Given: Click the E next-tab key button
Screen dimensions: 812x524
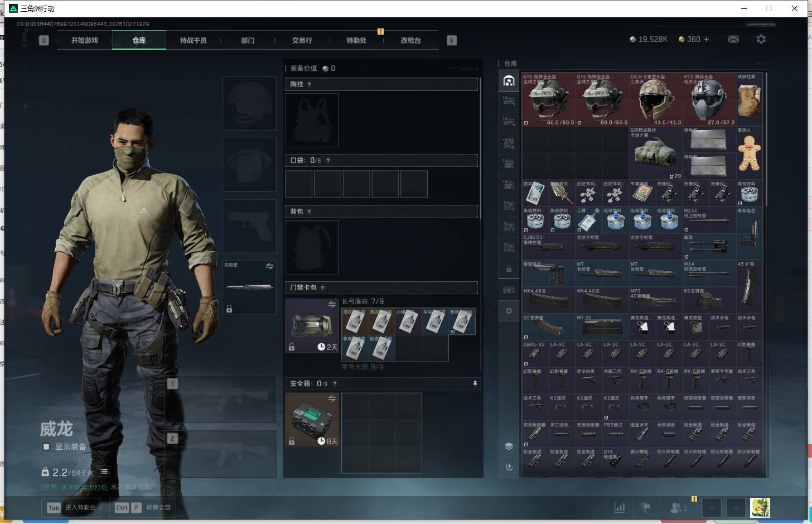Looking at the screenshot, I should pyautogui.click(x=452, y=40).
